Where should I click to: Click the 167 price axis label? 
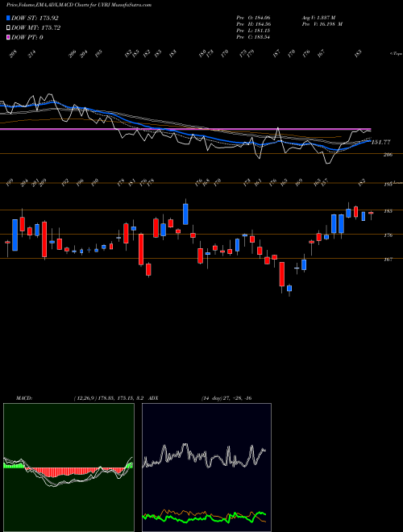[388, 260]
